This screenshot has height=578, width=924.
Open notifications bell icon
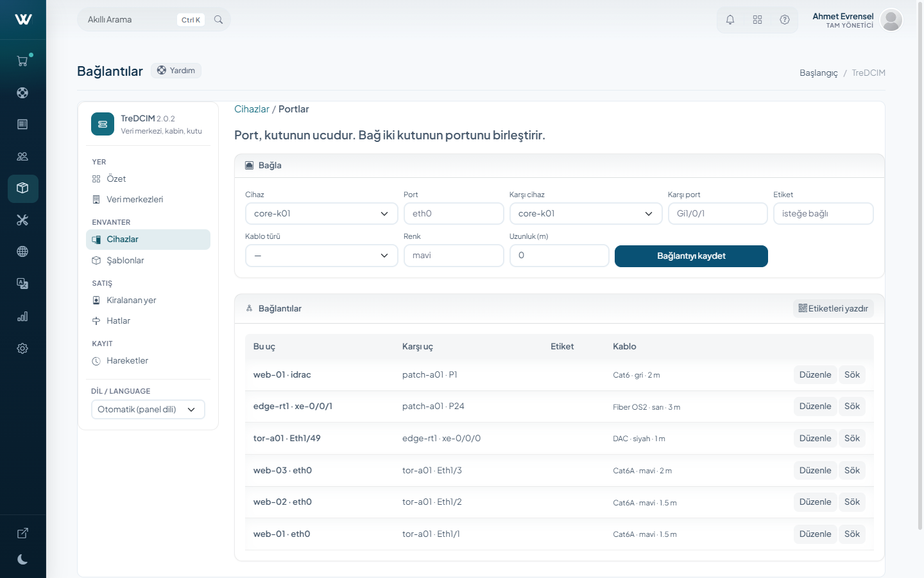tap(730, 20)
